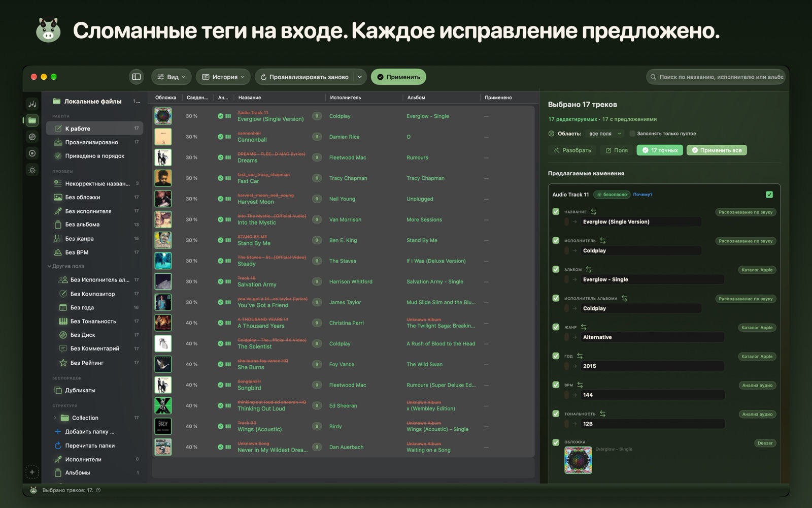
Task: Click Перечитать папки refresh icon
Action: 58,446
